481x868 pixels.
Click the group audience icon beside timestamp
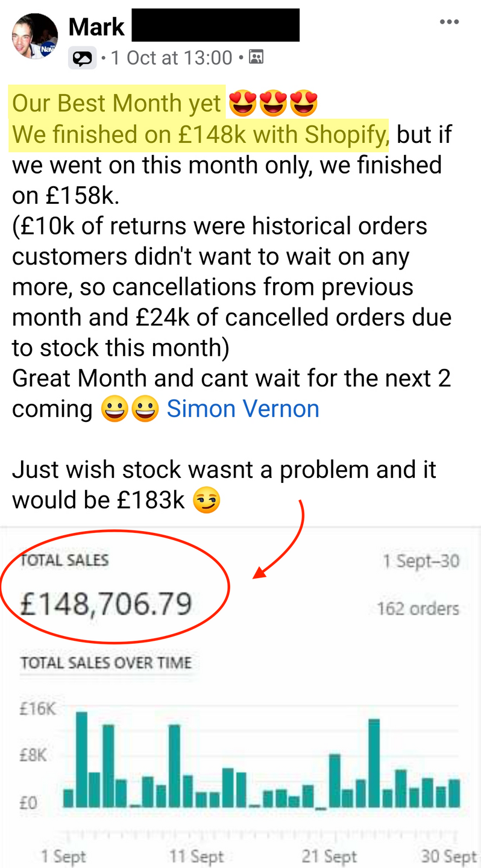point(256,57)
